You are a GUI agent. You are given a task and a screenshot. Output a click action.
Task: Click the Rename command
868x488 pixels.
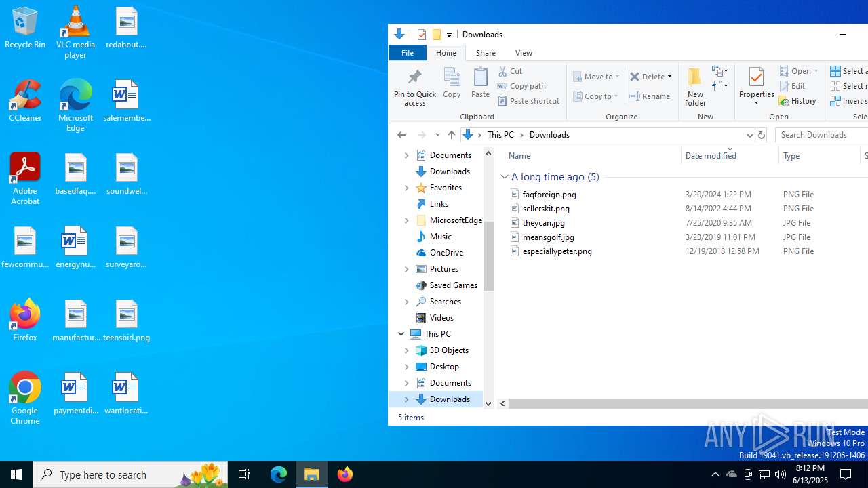(x=650, y=96)
